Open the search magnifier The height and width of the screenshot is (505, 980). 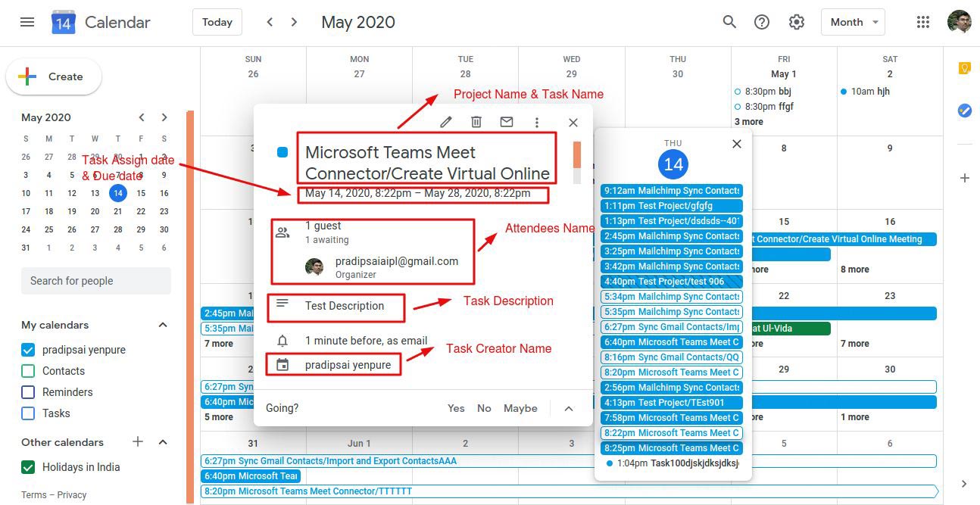(x=729, y=22)
